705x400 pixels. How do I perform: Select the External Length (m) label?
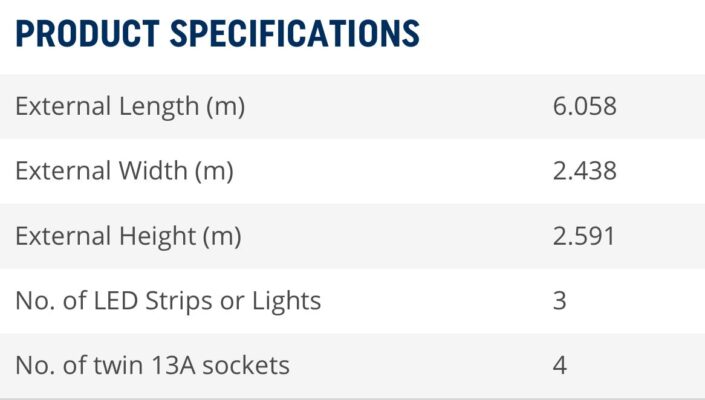point(130,106)
